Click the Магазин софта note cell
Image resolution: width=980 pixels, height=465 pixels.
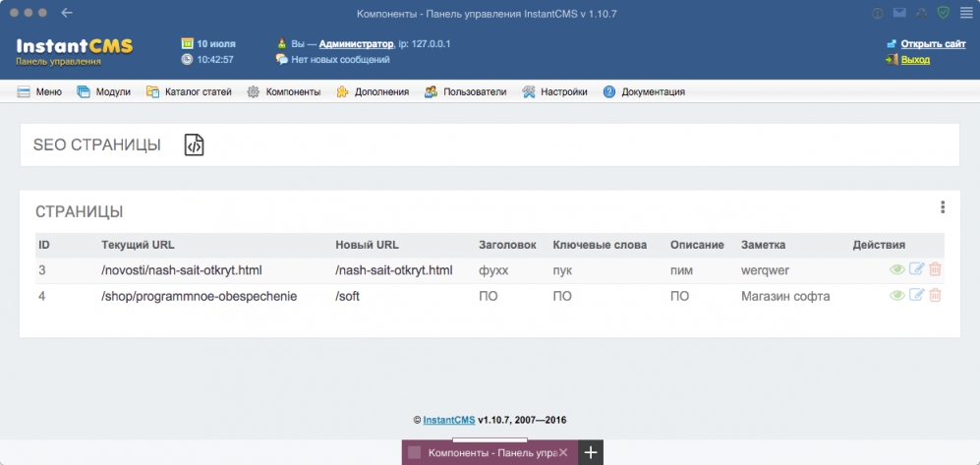tap(785, 296)
